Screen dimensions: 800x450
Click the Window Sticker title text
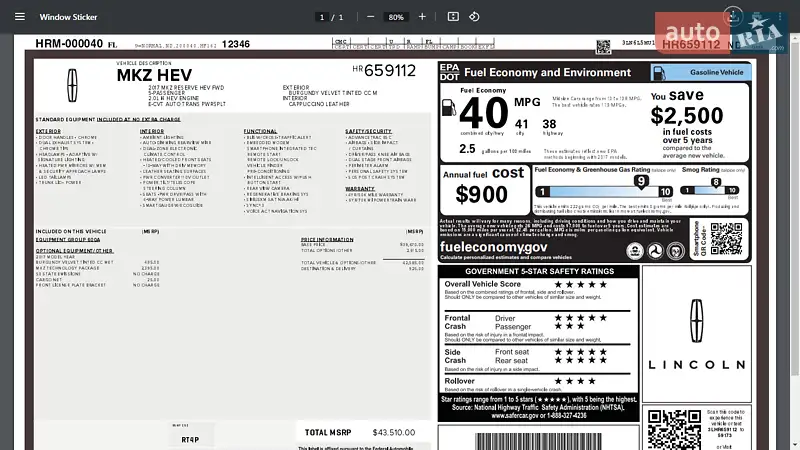point(68,17)
